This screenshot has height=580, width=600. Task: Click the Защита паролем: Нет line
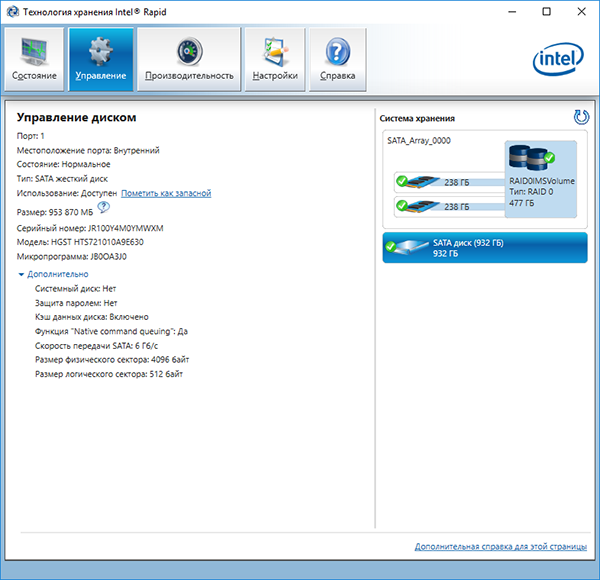point(76,303)
